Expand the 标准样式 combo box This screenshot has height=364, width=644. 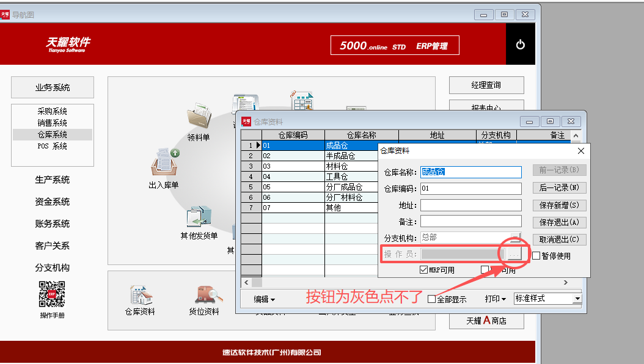tap(577, 299)
